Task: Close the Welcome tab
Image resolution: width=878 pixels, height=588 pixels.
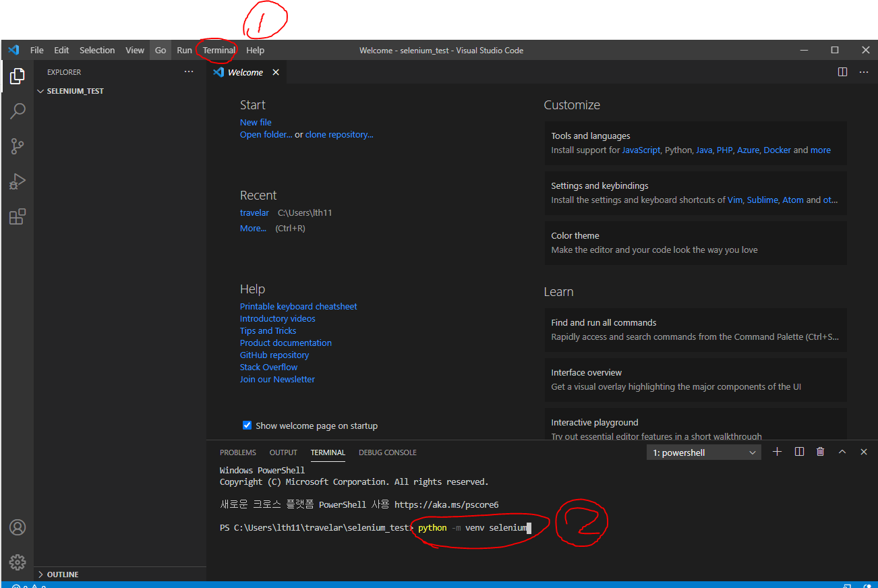Action: [x=276, y=72]
